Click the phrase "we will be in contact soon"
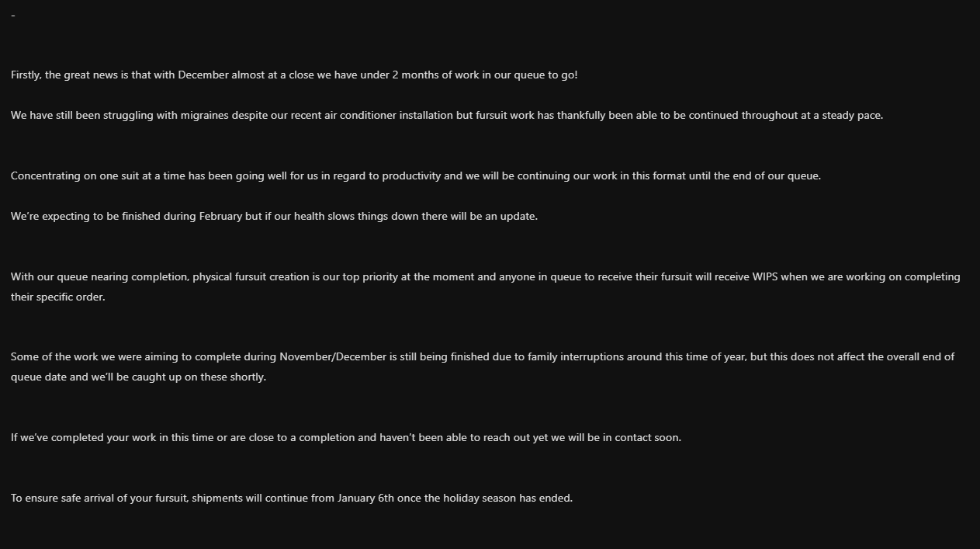The image size is (980, 549). (616, 438)
